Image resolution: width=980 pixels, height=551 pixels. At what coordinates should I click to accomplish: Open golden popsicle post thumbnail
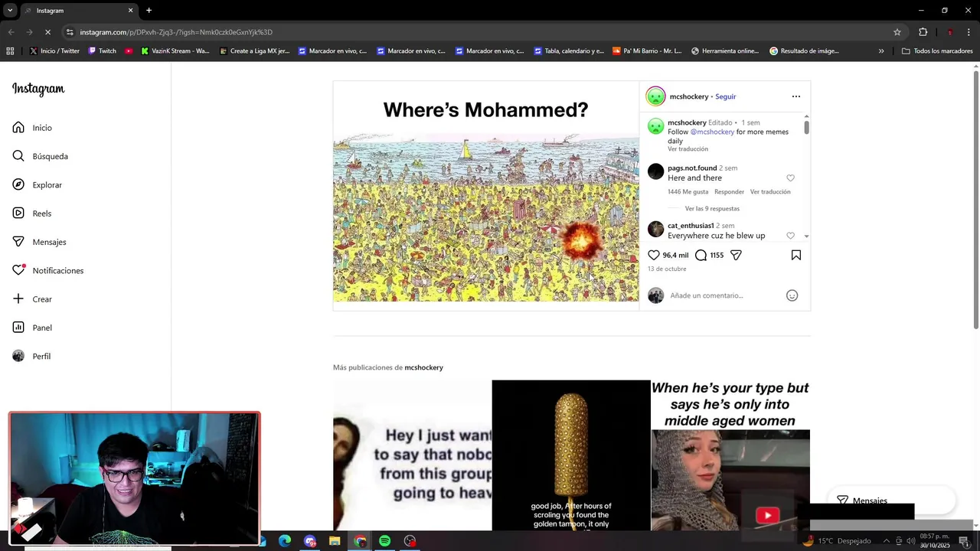[571, 455]
